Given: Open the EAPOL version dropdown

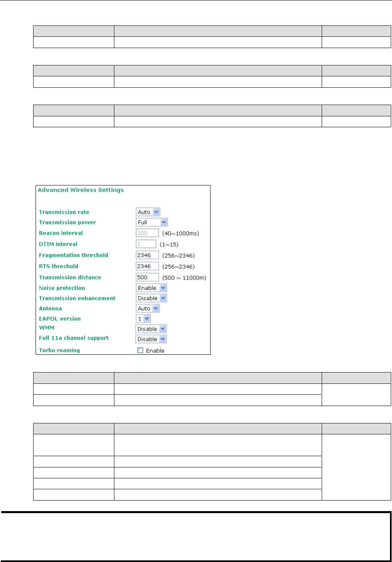Looking at the screenshot, I should 143,319.
